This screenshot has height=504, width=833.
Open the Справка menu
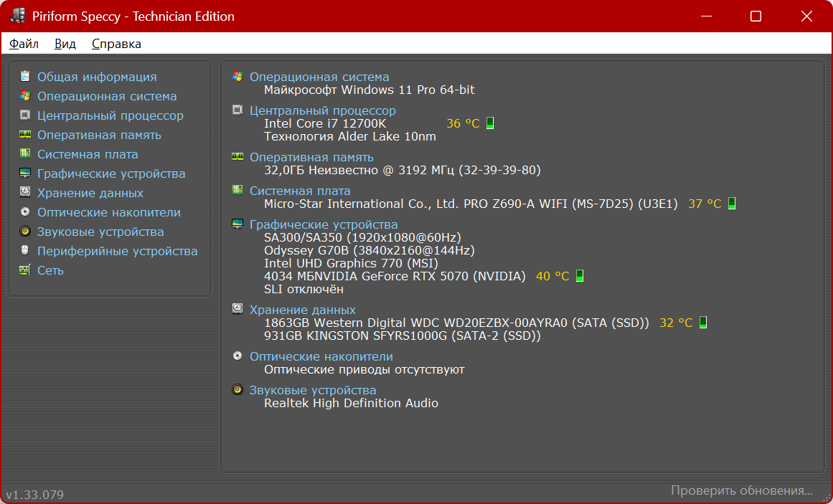[x=116, y=44]
